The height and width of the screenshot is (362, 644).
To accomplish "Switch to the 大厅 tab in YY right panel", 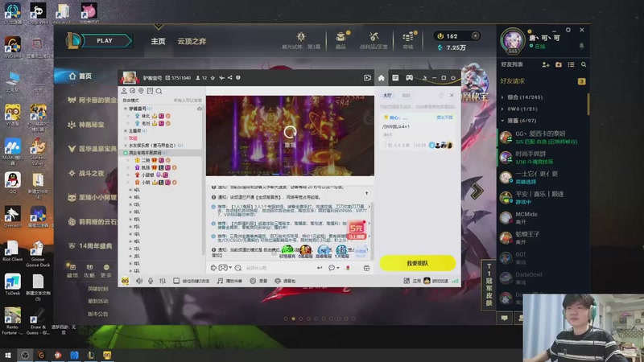I will point(387,95).
